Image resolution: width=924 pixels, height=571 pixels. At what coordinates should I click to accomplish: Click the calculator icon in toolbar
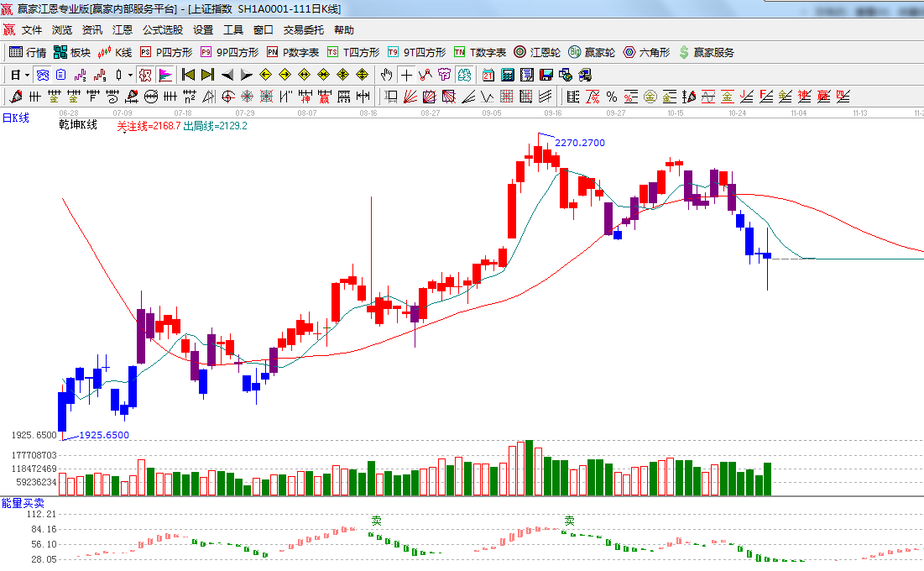[506, 75]
